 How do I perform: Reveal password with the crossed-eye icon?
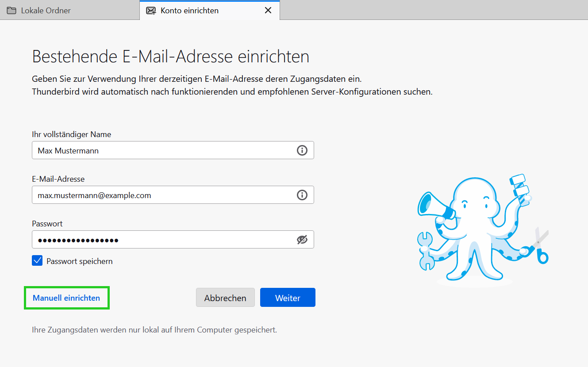point(302,240)
